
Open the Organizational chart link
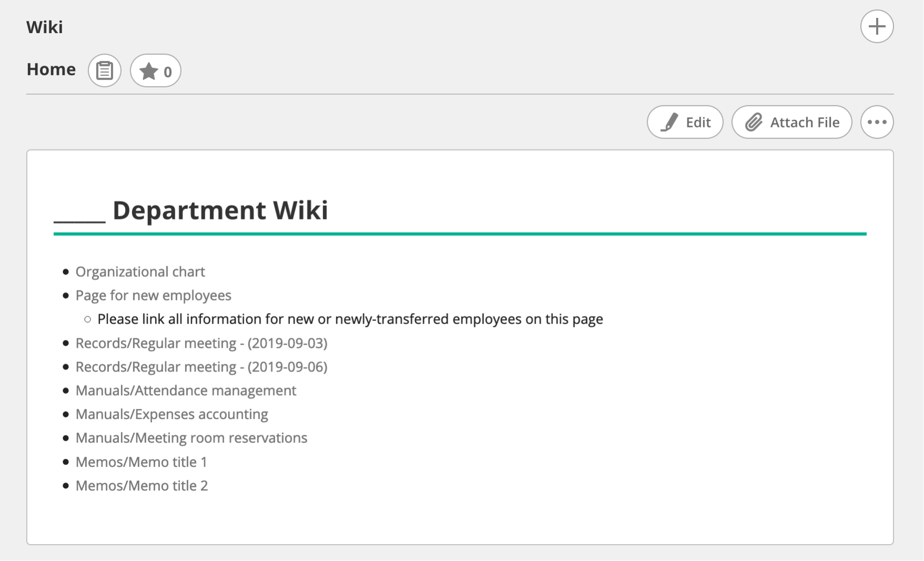140,272
